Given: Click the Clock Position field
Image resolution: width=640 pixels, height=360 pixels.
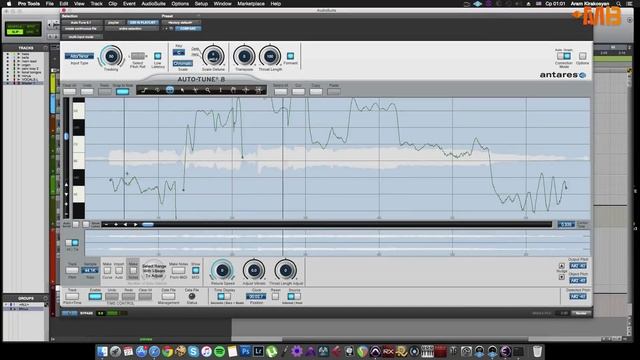Looking at the screenshot, I should 256,296.
